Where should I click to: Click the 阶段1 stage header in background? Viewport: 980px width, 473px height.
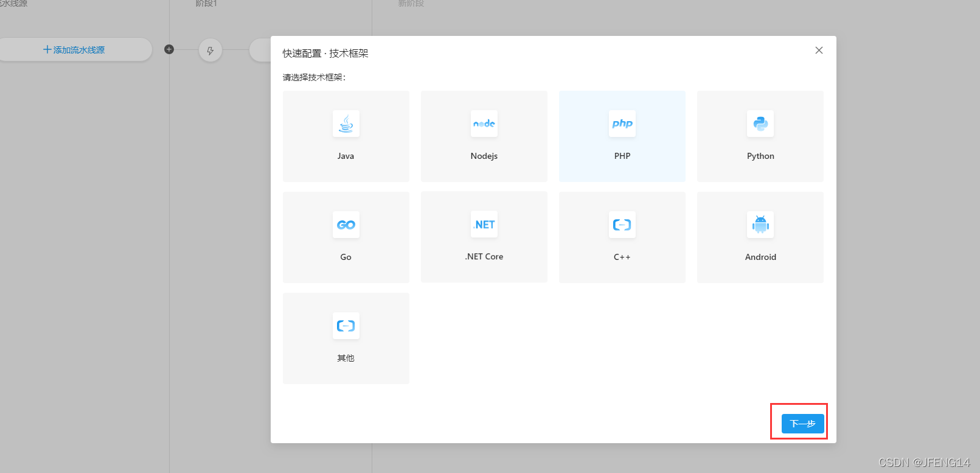click(206, 4)
